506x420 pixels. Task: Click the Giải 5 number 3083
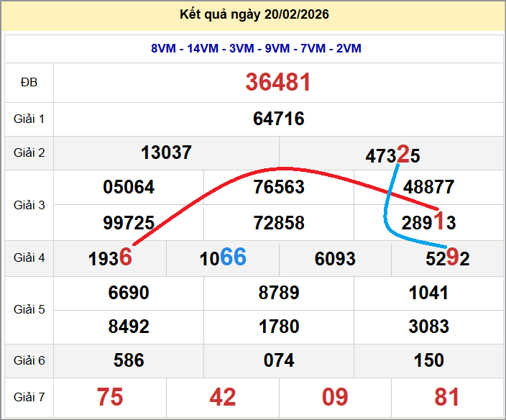point(428,327)
